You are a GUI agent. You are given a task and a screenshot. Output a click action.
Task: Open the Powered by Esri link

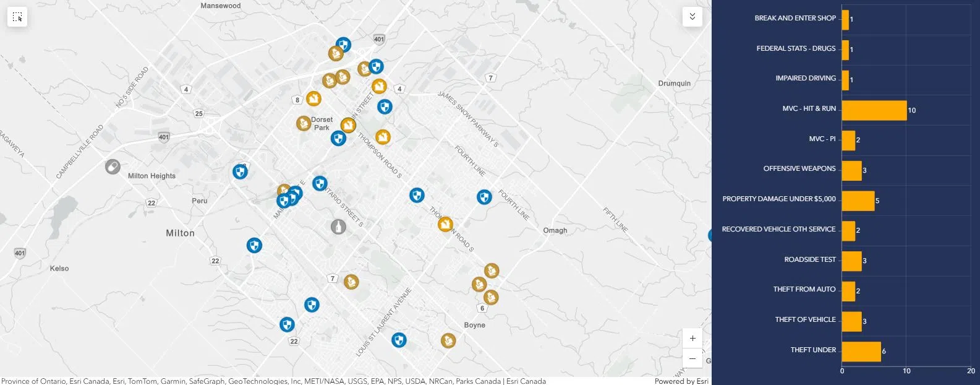pyautogui.click(x=681, y=381)
